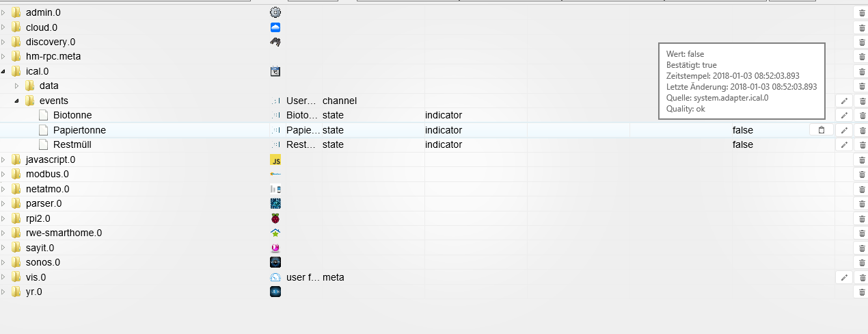The height and width of the screenshot is (334, 868).
Task: Click 'meta' type in vis.0 row
Action: pos(334,277)
